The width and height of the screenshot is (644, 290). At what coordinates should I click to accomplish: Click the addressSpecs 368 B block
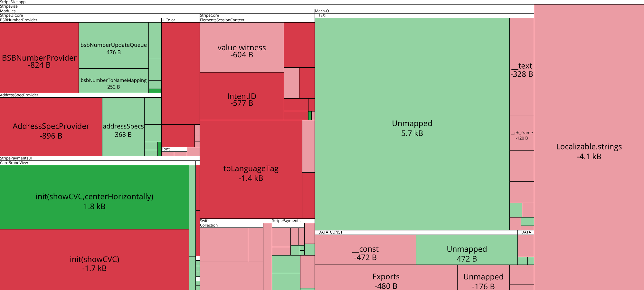[123, 127]
